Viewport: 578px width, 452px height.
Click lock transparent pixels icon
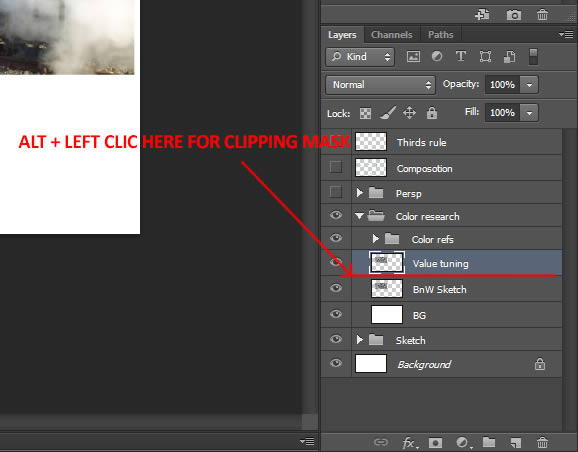pos(365,113)
